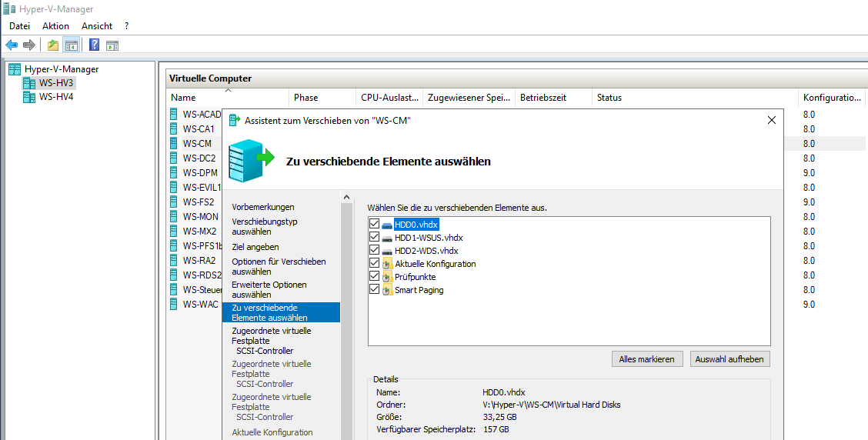
Task: Click the WS-ACAD virtual machine icon
Action: pyautogui.click(x=174, y=115)
